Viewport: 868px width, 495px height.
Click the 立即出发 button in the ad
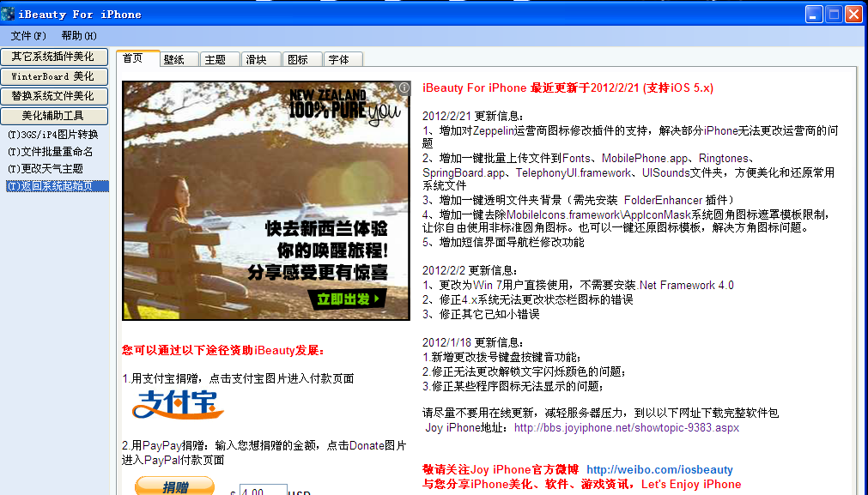pyautogui.click(x=347, y=299)
